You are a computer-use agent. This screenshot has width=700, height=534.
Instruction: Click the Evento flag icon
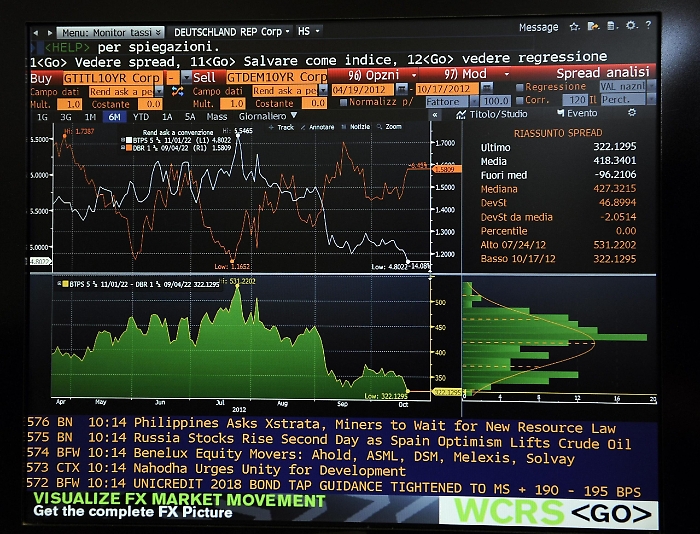(559, 114)
